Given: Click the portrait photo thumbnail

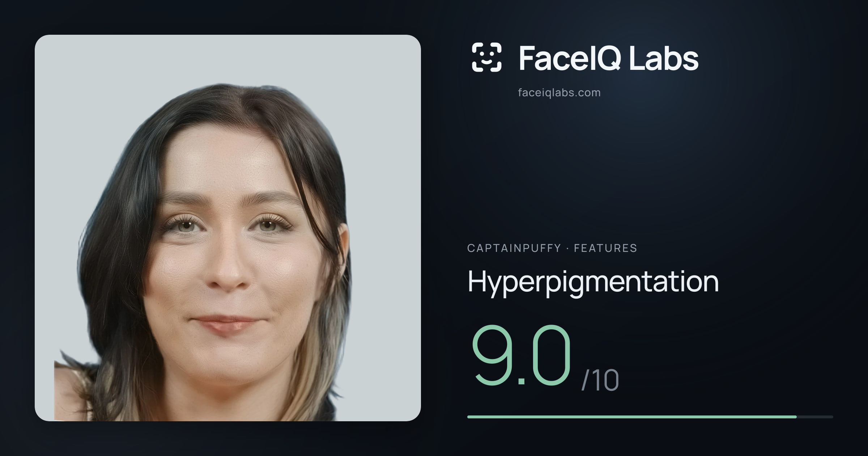Looking at the screenshot, I should [228, 228].
